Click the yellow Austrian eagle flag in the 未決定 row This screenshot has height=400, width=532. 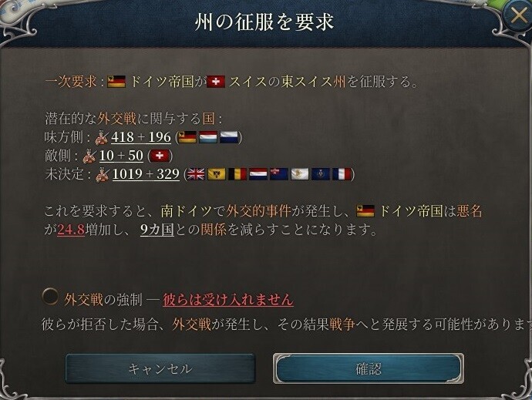click(x=217, y=174)
